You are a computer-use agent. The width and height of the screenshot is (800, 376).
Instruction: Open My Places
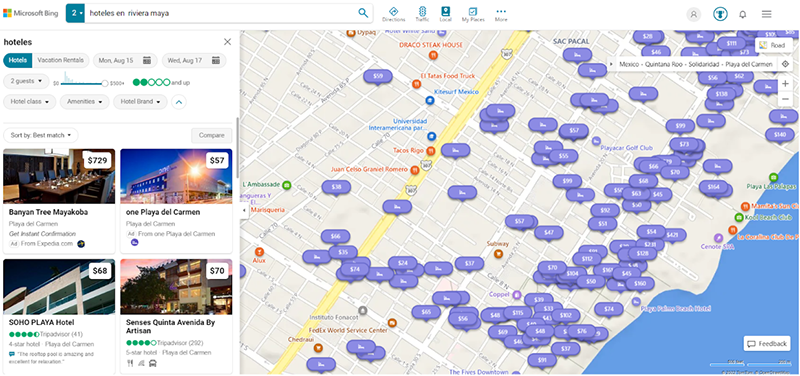473,14
